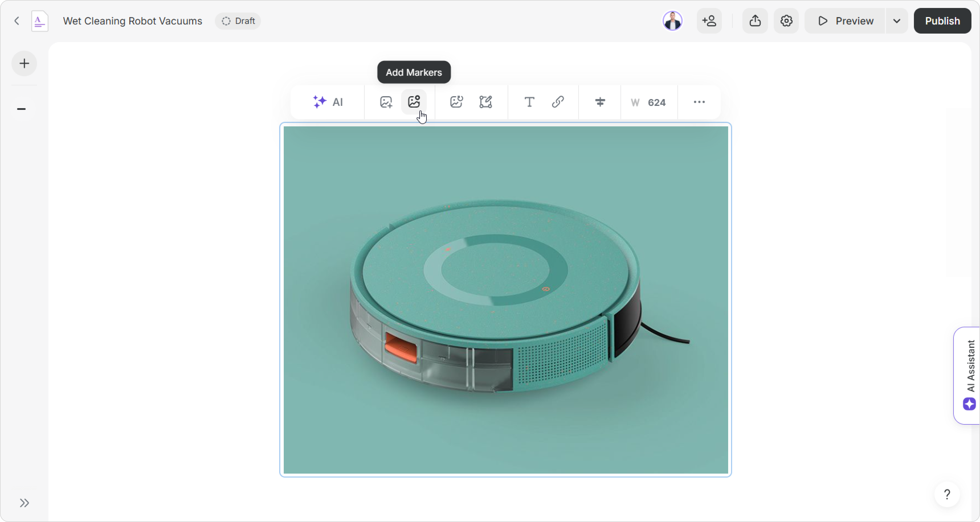The height and width of the screenshot is (522, 980).
Task: Click the text caption T icon
Action: coord(529,102)
